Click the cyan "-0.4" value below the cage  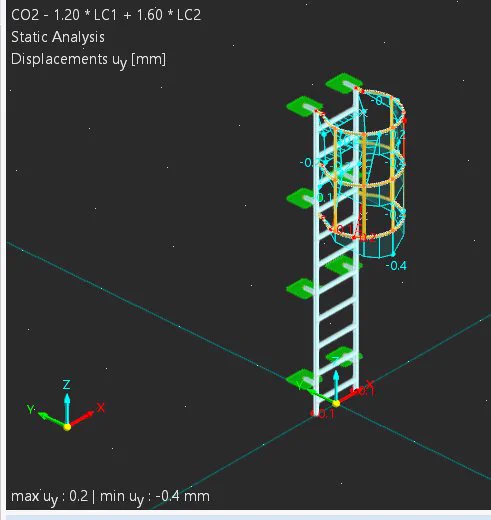(x=396, y=266)
